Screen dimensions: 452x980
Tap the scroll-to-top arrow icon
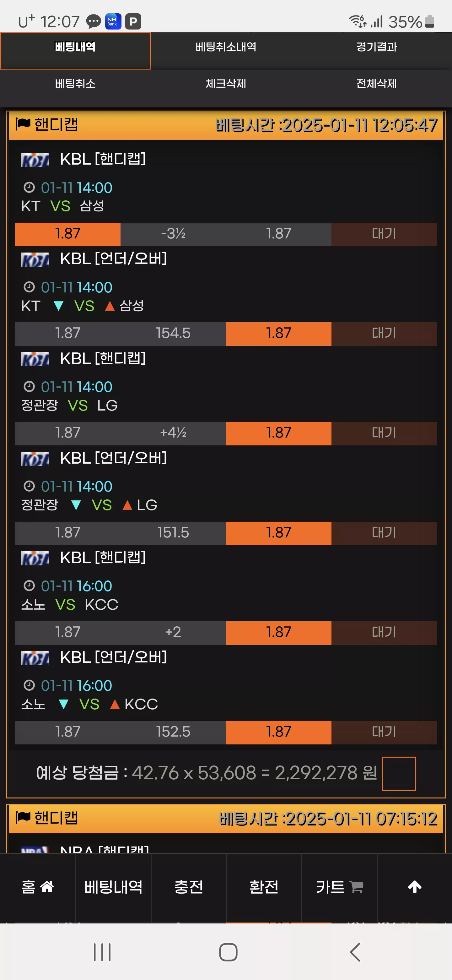point(414,887)
